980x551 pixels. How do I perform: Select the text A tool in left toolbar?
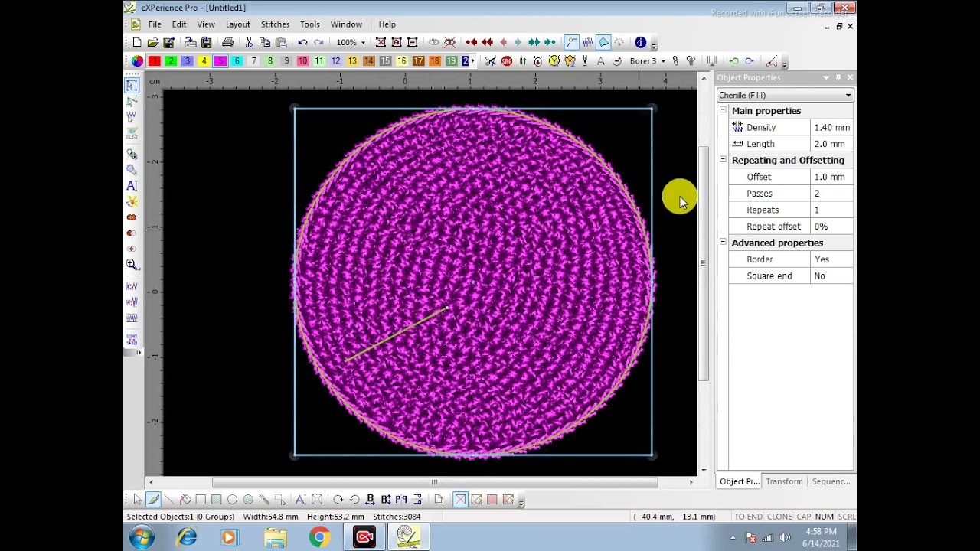(132, 186)
